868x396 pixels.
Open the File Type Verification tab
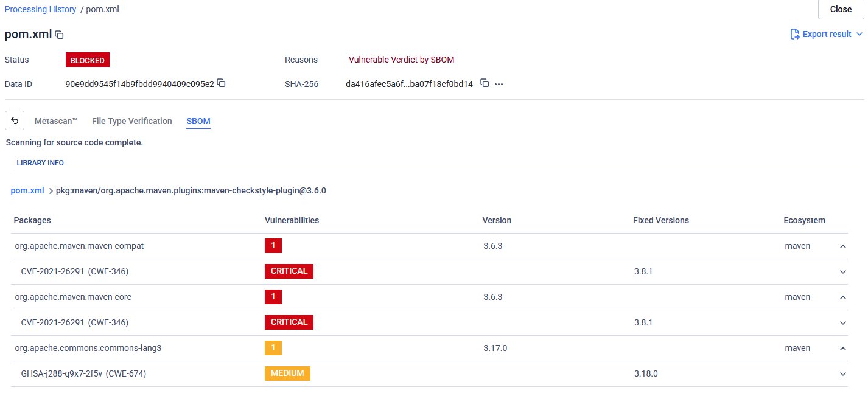(131, 121)
